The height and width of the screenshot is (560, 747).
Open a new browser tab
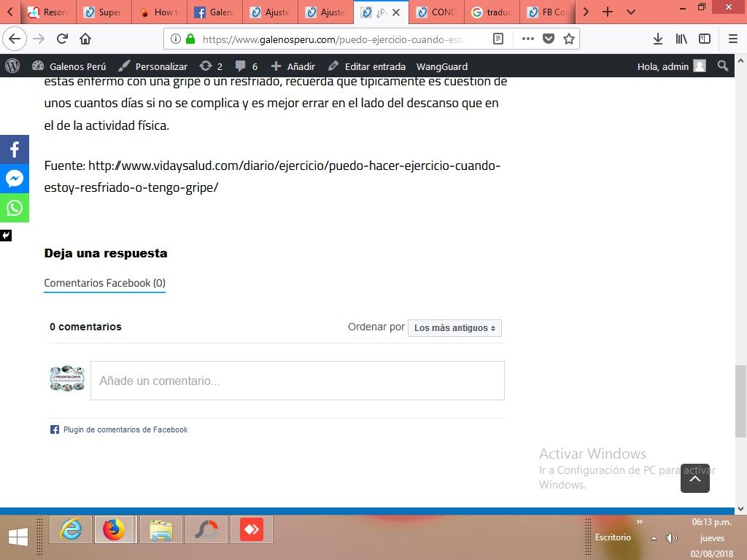608,12
